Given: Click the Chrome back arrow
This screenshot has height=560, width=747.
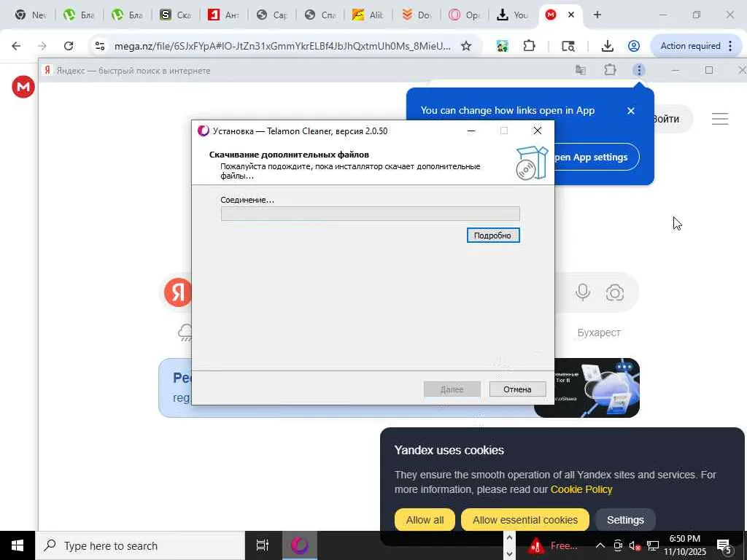Looking at the screenshot, I should [x=16, y=46].
